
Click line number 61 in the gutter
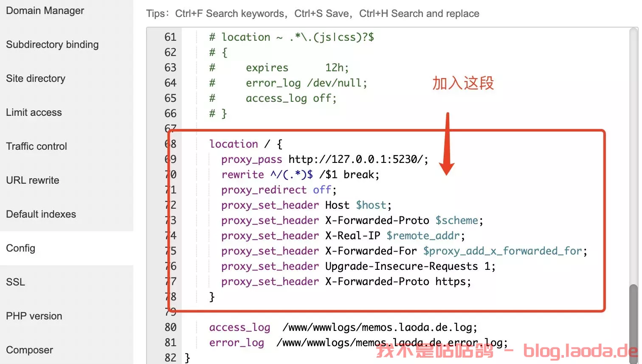point(170,37)
